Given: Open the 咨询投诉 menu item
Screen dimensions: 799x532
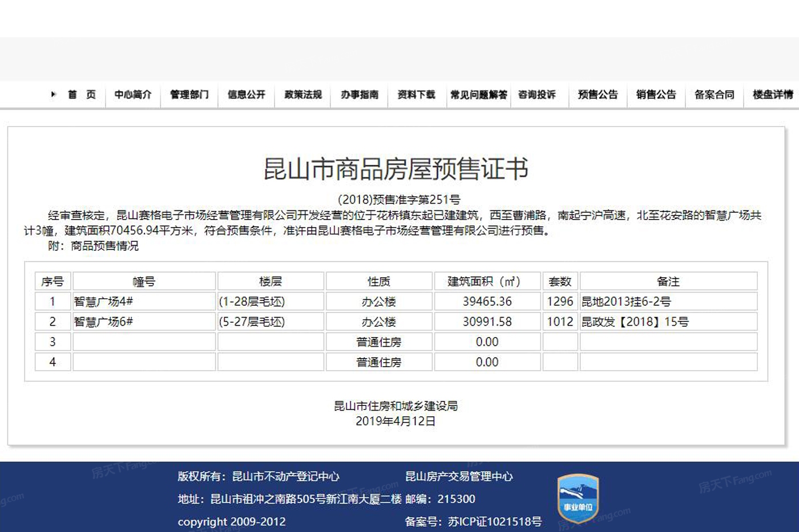Looking at the screenshot, I should (537, 95).
